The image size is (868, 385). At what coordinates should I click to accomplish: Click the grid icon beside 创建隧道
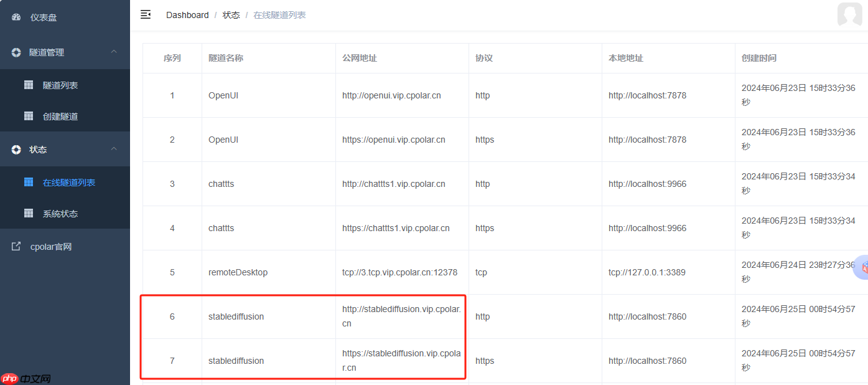tap(29, 116)
